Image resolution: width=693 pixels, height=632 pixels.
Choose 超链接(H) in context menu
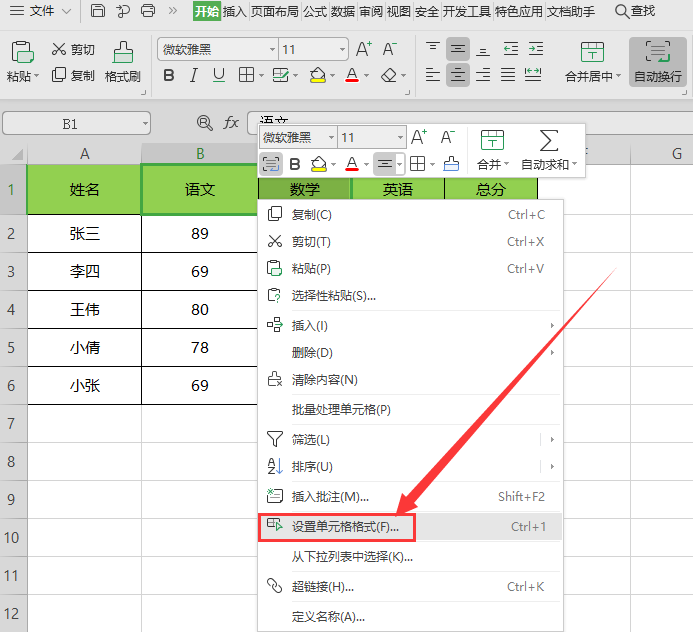410,587
